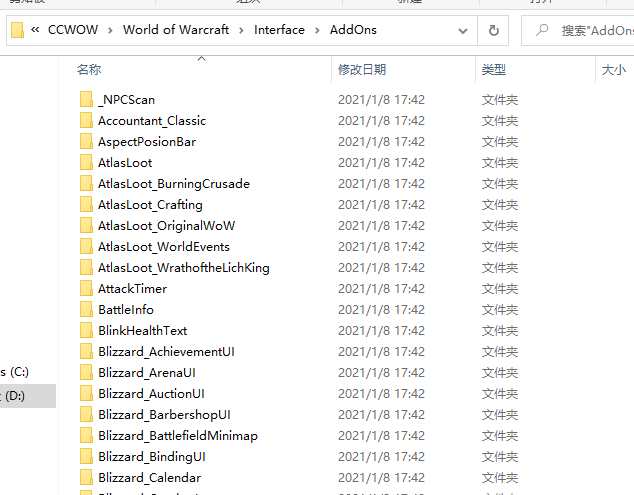Sort by the 名称 column header

pyautogui.click(x=89, y=70)
